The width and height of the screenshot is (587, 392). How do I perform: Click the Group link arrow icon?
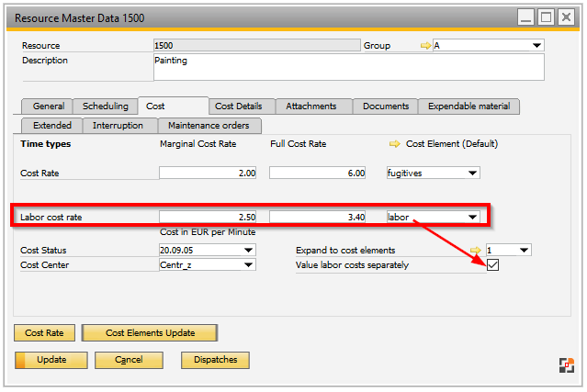[425, 46]
